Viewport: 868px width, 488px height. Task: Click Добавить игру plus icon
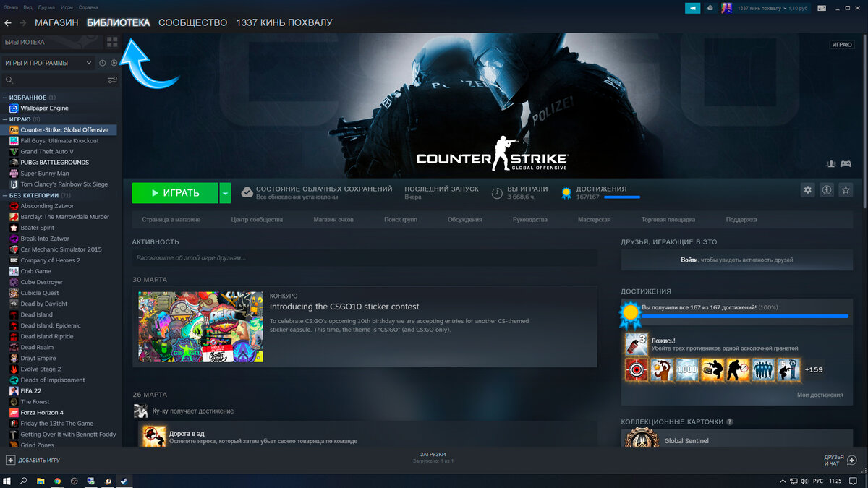(x=10, y=460)
